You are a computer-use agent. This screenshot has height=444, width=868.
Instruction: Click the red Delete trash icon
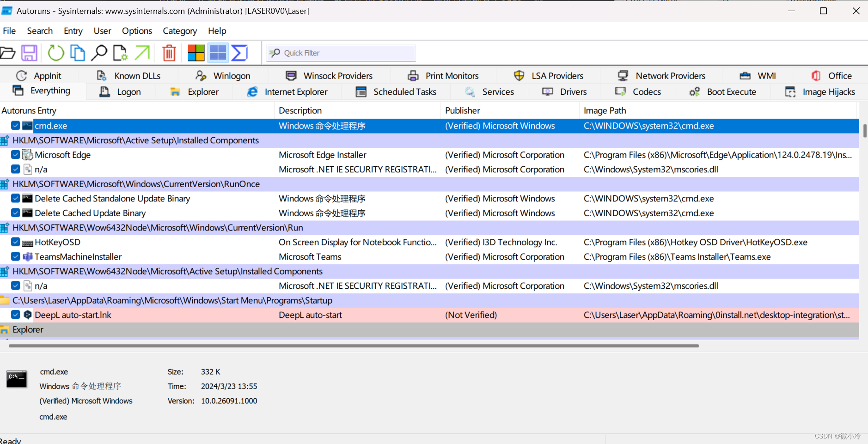pos(169,53)
